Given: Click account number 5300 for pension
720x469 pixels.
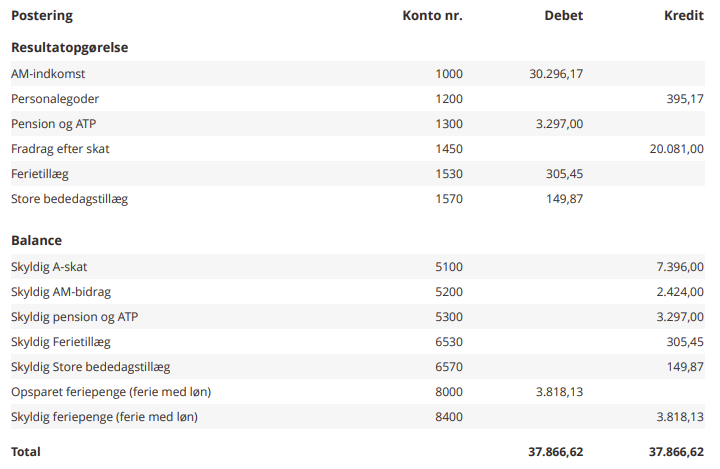Looking at the screenshot, I should pos(449,317).
